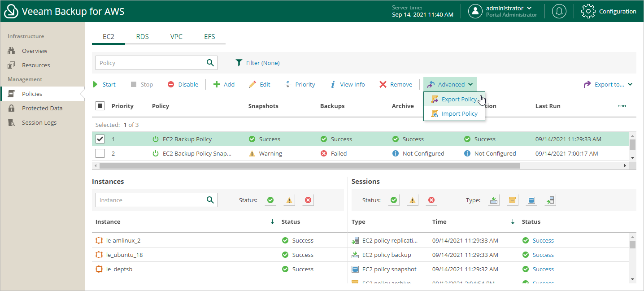Filter sessions by replication type icon
The width and height of the screenshot is (644, 291).
pyautogui.click(x=550, y=200)
